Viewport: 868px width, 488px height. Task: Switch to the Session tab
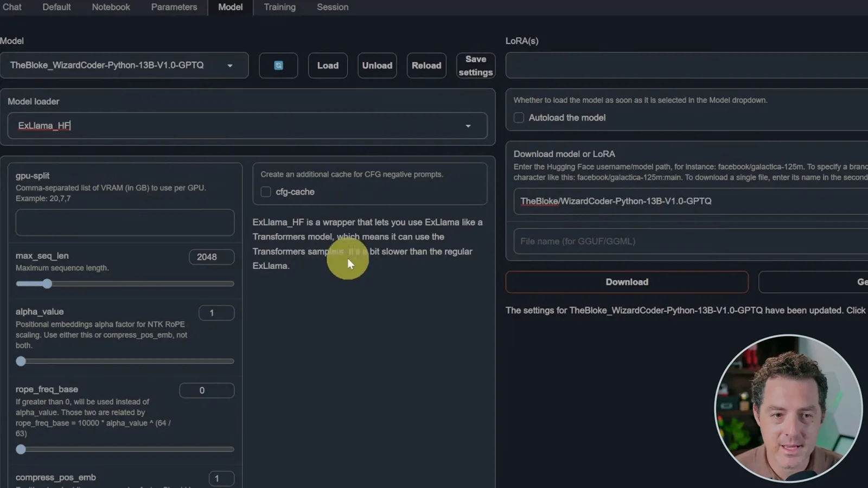(333, 7)
